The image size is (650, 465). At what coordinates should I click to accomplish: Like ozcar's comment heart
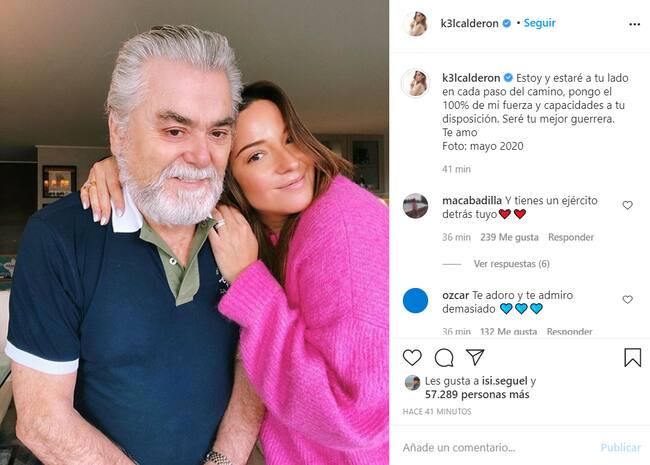[x=628, y=299]
